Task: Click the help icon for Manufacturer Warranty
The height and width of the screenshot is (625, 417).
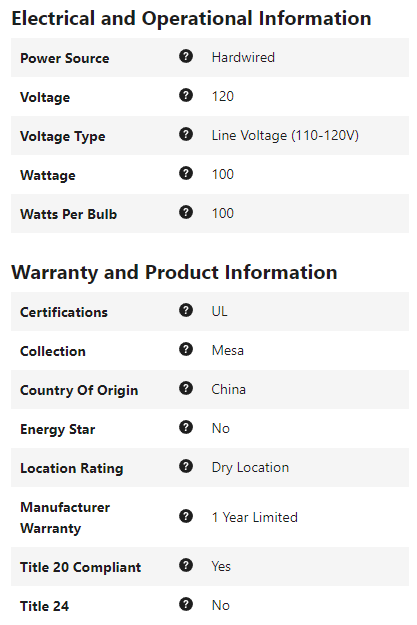Action: point(186,517)
